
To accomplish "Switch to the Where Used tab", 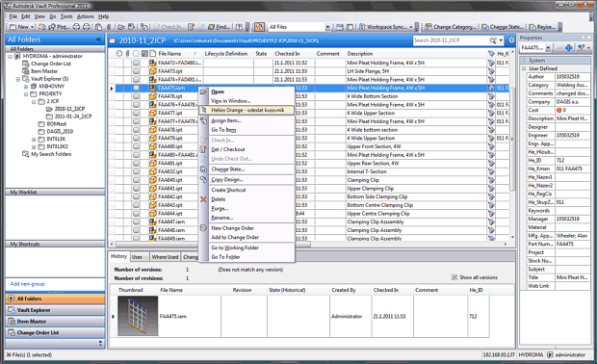I will pos(165,257).
